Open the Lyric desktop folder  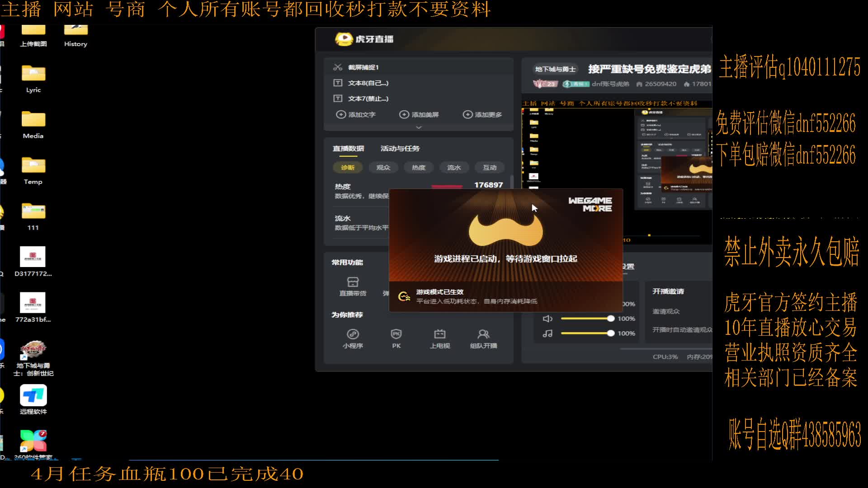tap(33, 79)
